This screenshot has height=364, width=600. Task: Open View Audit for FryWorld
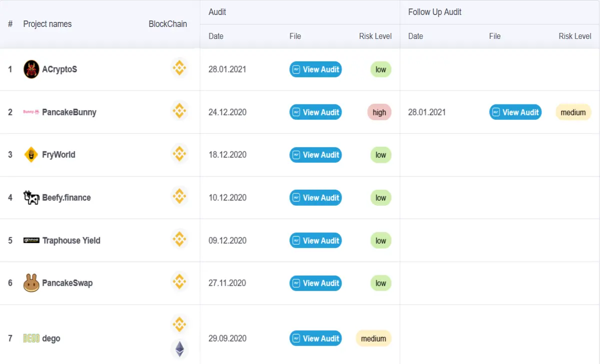click(x=315, y=155)
